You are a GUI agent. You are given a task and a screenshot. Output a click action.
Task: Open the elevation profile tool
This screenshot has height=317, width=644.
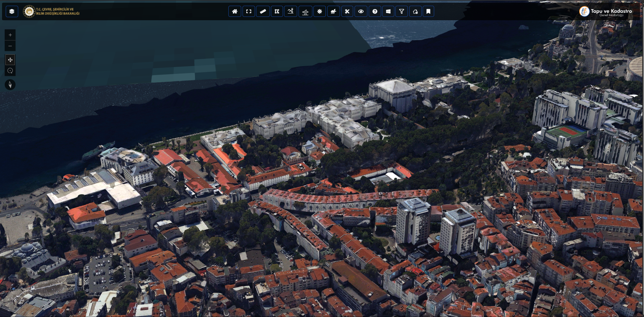(291, 11)
